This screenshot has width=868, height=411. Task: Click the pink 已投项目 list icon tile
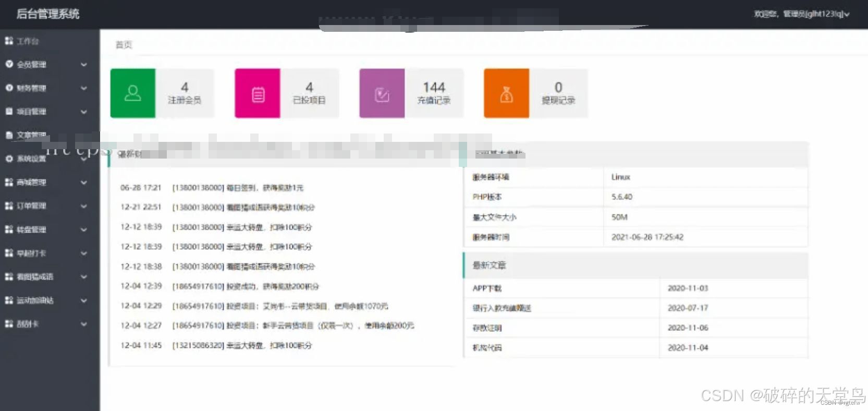[x=258, y=93]
